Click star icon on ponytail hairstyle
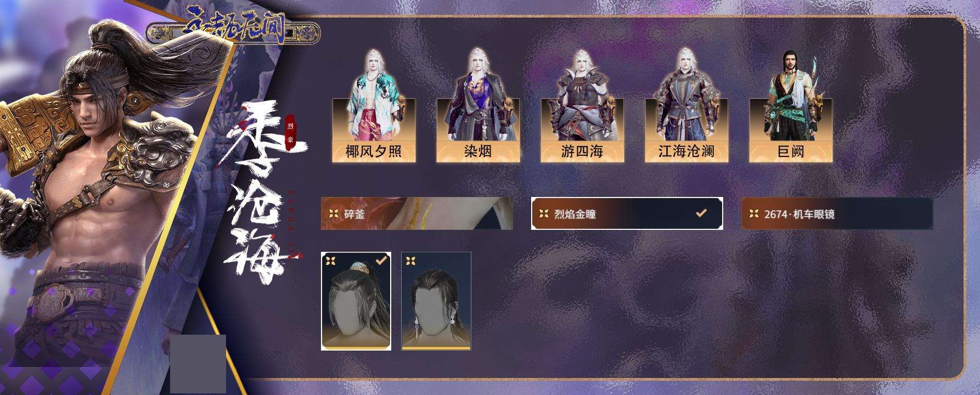This screenshot has width=980, height=395. click(x=331, y=261)
